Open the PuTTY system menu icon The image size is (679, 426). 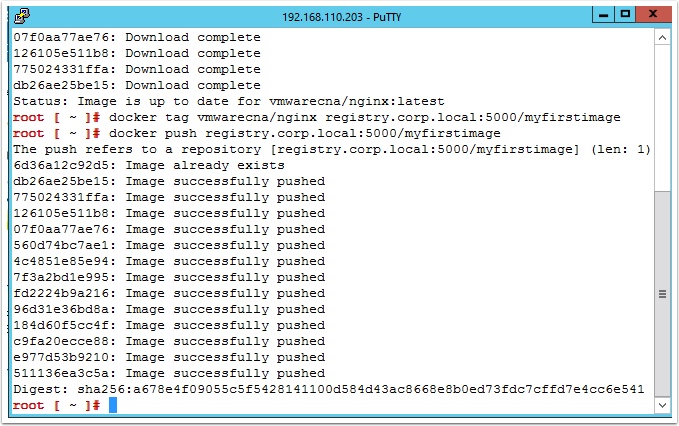(x=22, y=16)
